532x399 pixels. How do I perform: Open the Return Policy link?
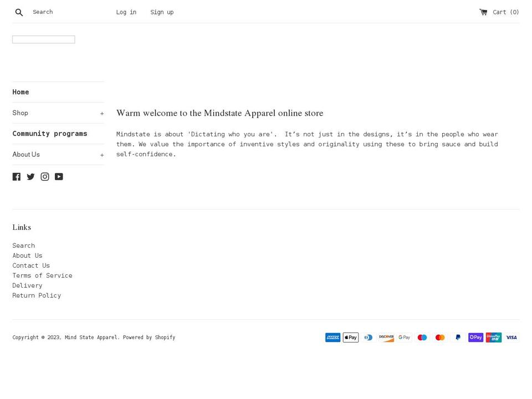point(37,295)
